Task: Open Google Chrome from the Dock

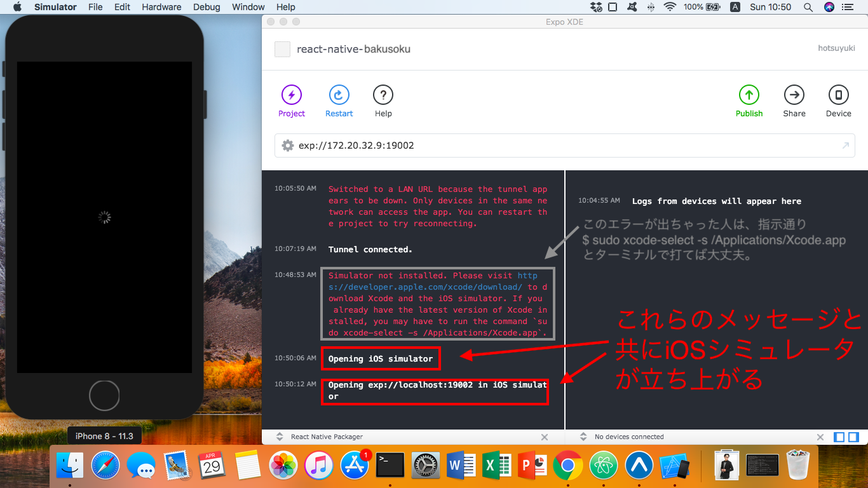Action: click(568, 466)
